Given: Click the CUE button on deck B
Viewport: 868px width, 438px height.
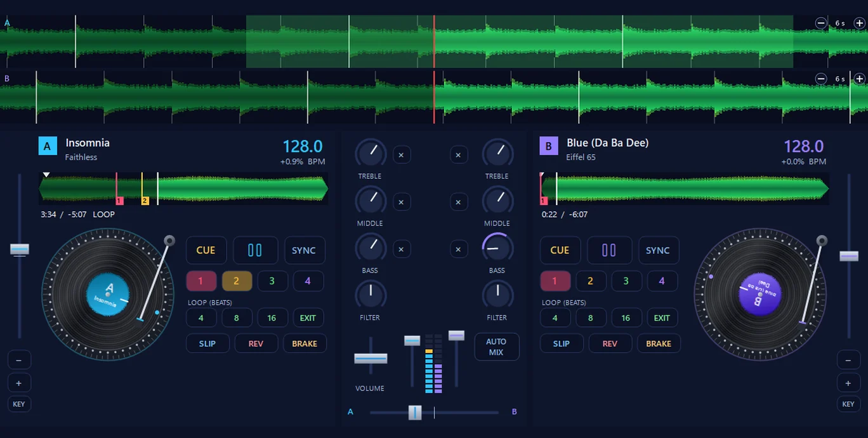Looking at the screenshot, I should [x=560, y=250].
